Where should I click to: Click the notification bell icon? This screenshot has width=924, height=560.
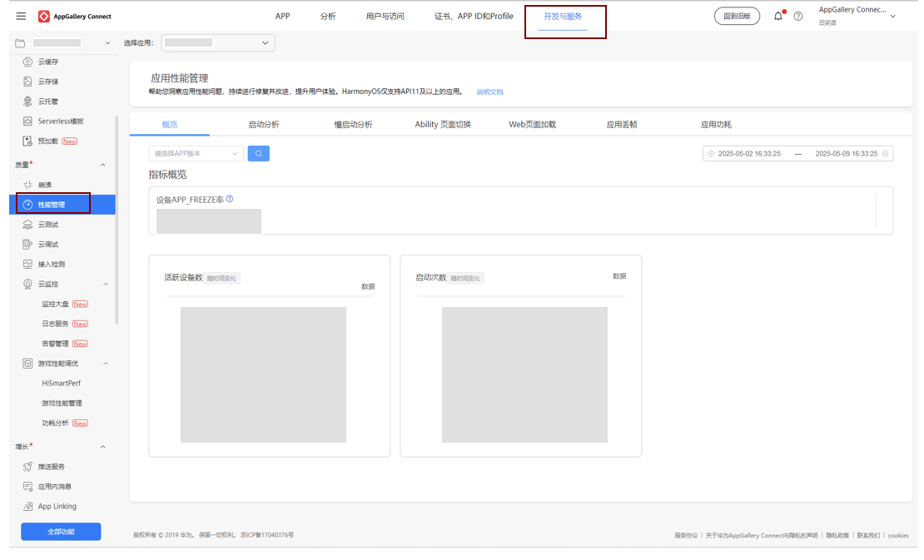tap(778, 16)
